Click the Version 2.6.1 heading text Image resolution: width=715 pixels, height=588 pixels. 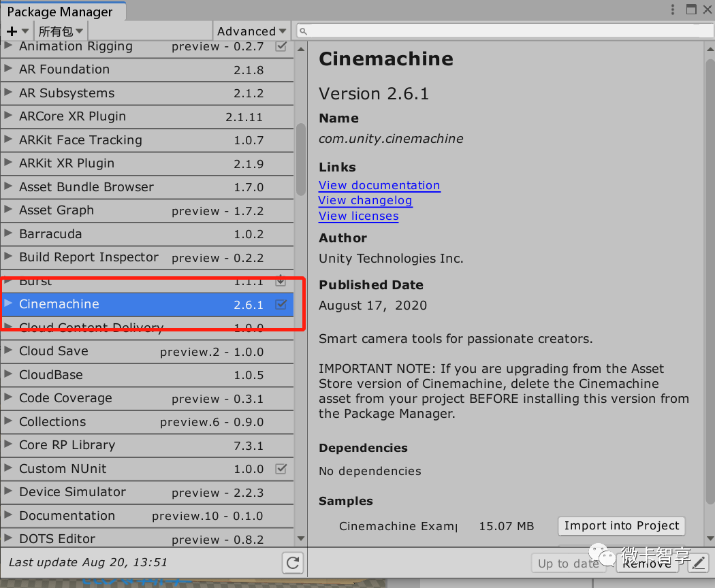tap(374, 93)
